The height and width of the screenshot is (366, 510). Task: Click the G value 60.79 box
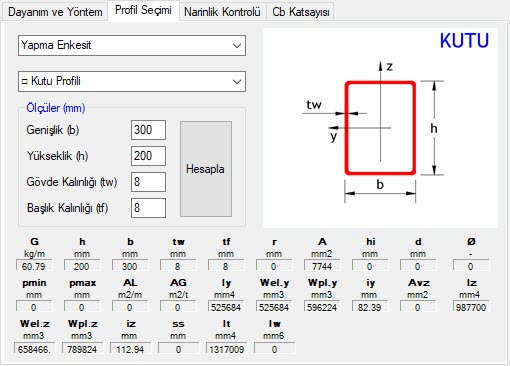click(x=34, y=266)
